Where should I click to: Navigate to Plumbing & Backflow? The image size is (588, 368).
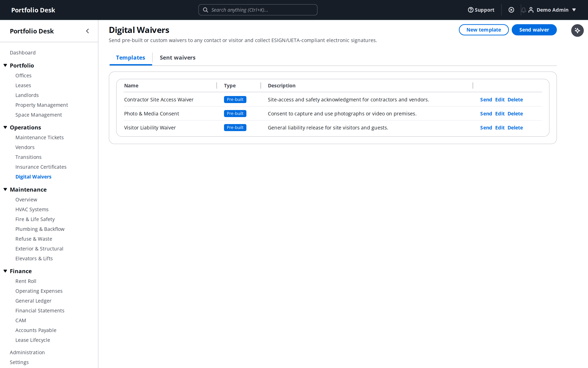40,229
